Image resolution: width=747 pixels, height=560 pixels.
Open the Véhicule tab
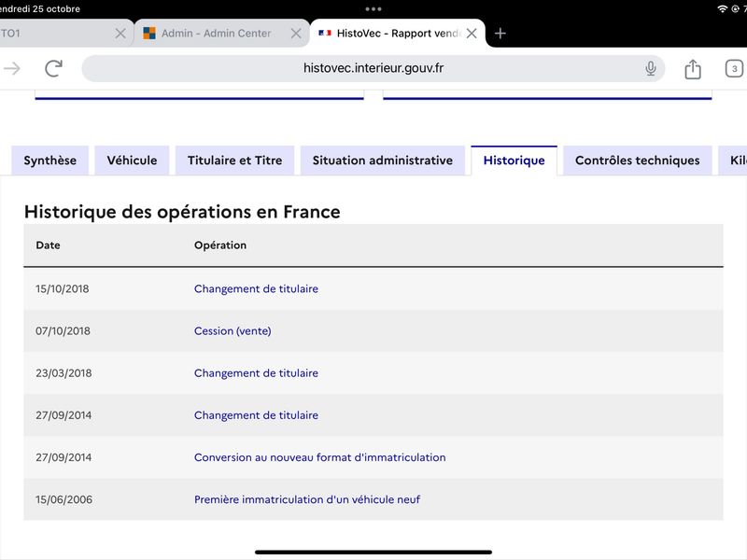point(132,161)
